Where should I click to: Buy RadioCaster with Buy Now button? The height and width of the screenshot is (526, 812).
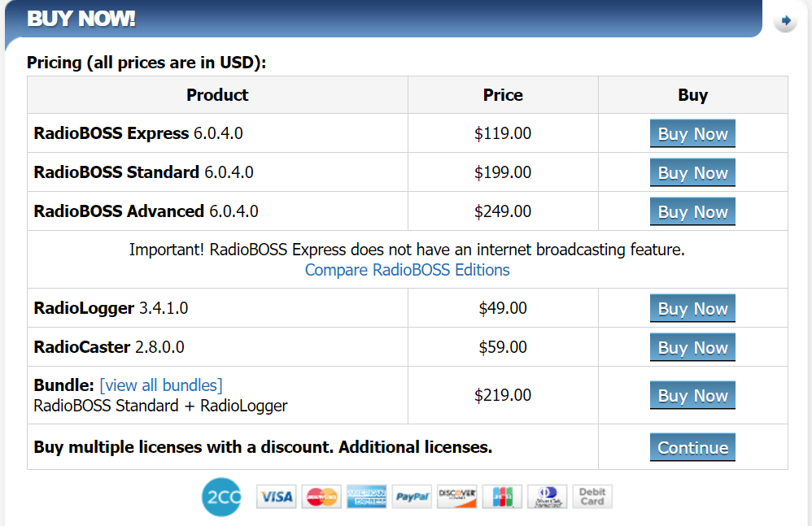(692, 348)
